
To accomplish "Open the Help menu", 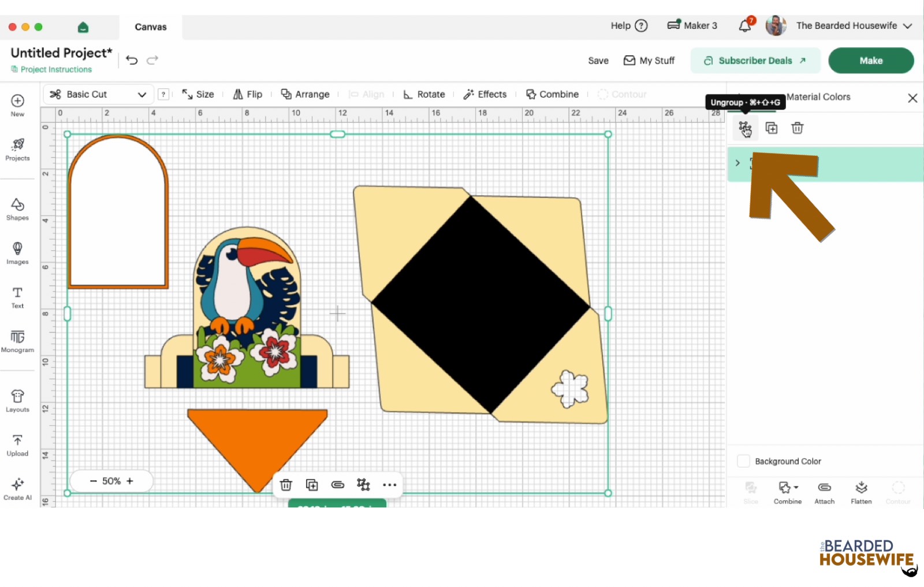I will click(629, 26).
